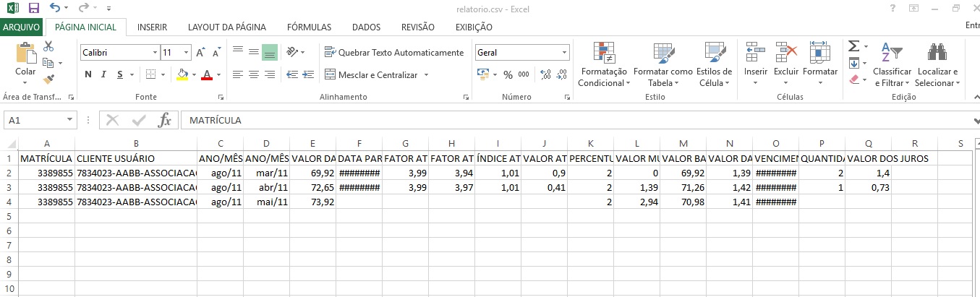Open Localizar e Selecionar dropdown
The image size is (980, 297).
pos(937,64)
